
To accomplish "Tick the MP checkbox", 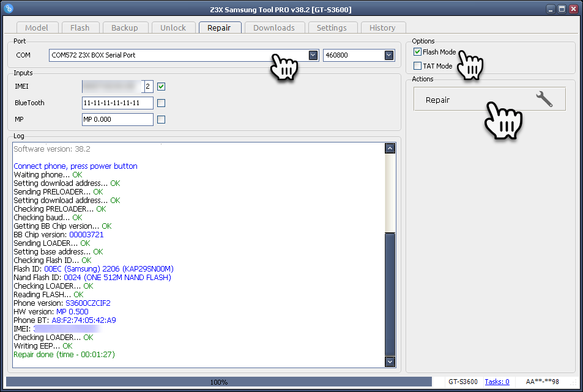I will (x=161, y=120).
